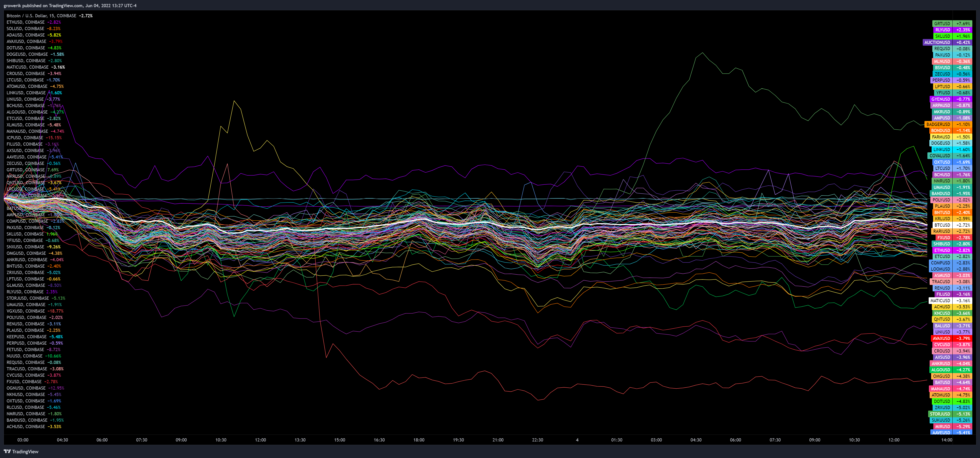Click the 15:00 time axis label
980x458 pixels.
click(x=339, y=440)
